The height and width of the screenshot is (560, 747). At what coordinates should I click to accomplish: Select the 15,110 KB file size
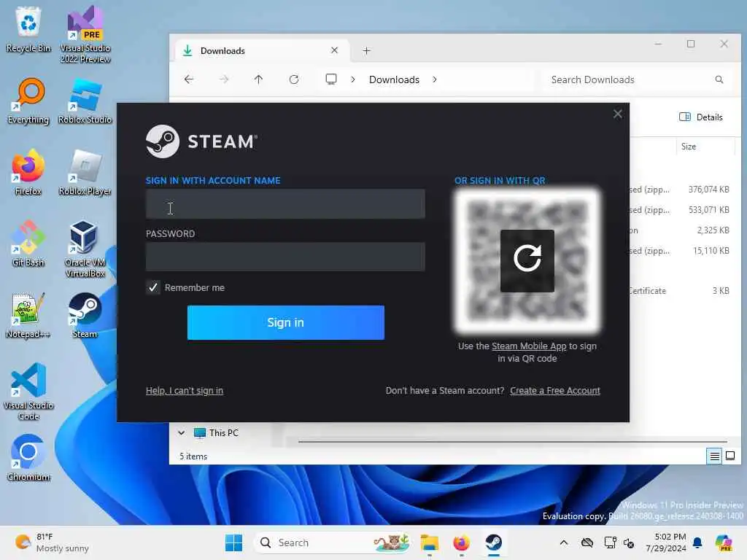pyautogui.click(x=711, y=251)
